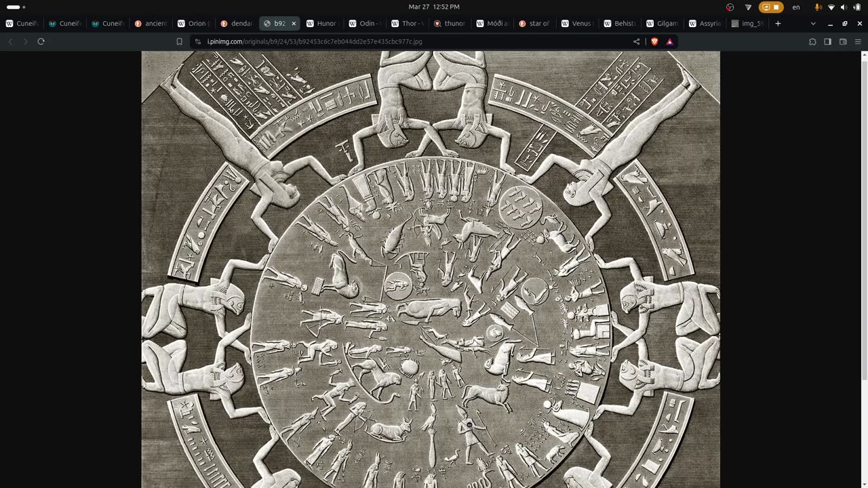Go forward with the forward arrow

pyautogui.click(x=26, y=41)
